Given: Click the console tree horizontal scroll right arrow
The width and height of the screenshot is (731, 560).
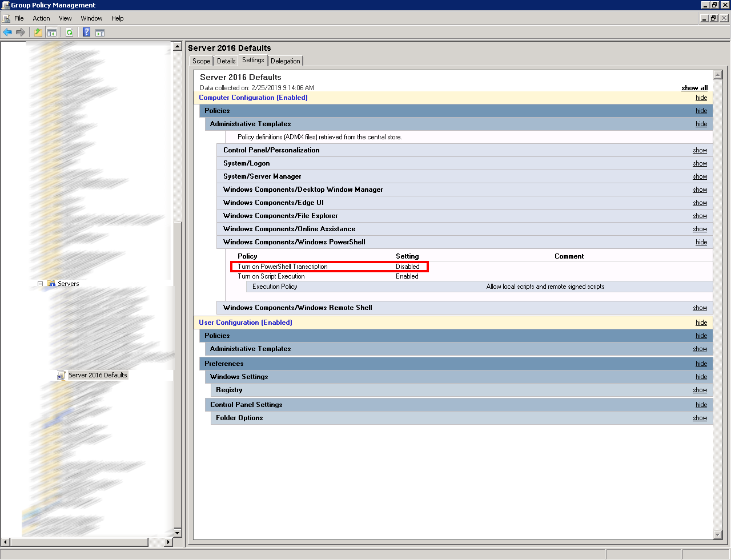Looking at the screenshot, I should (x=168, y=542).
